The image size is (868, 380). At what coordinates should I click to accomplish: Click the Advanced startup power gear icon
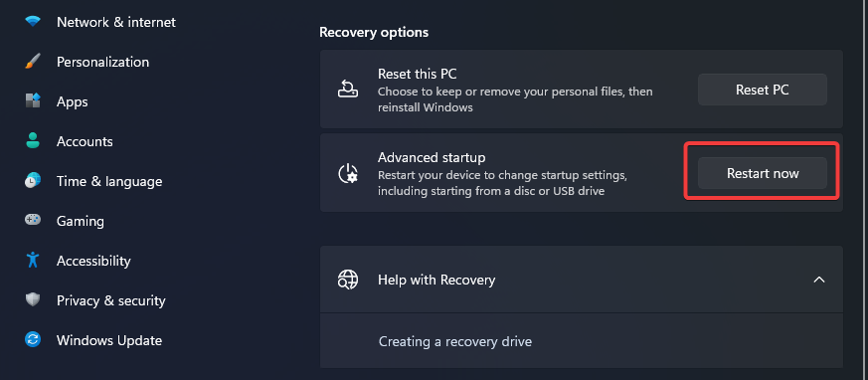pyautogui.click(x=348, y=173)
